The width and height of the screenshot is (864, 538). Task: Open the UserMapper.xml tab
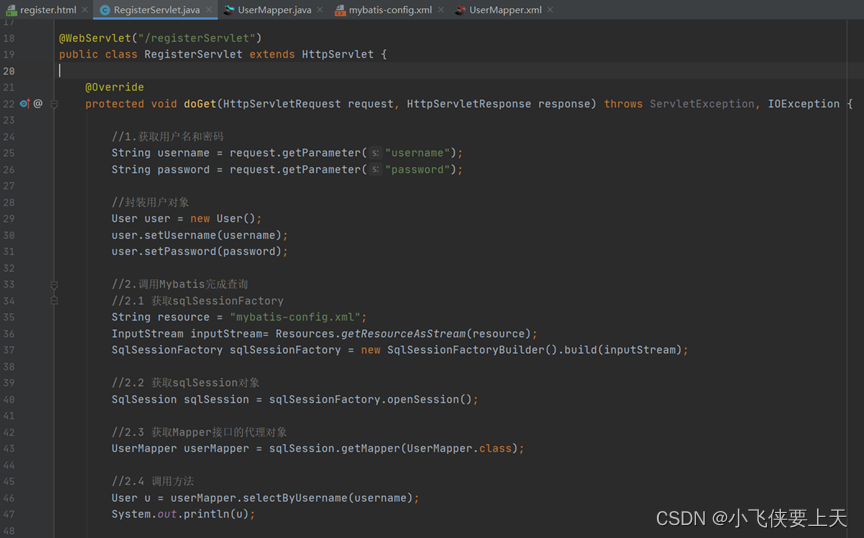(x=505, y=9)
